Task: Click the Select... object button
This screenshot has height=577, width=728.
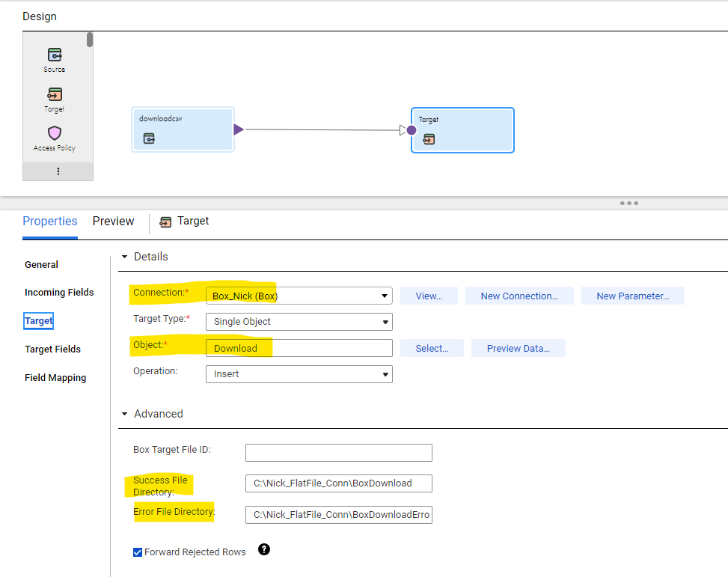Action: tap(432, 349)
